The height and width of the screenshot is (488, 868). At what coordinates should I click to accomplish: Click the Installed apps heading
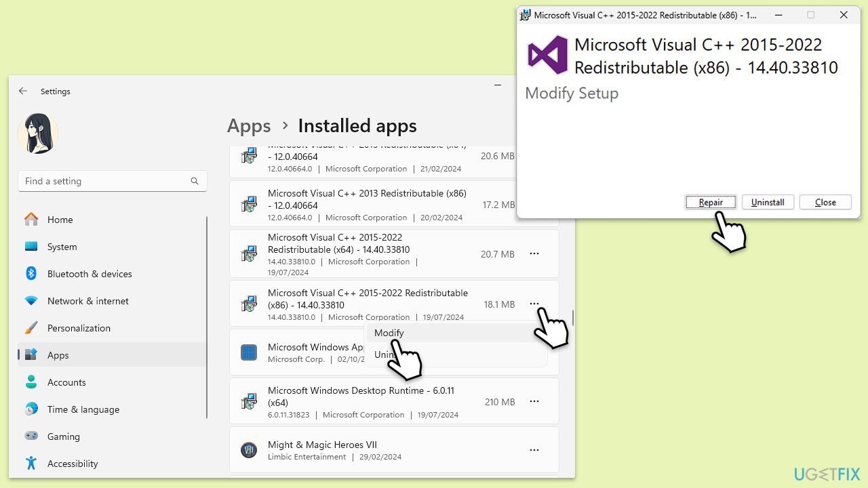click(x=357, y=126)
